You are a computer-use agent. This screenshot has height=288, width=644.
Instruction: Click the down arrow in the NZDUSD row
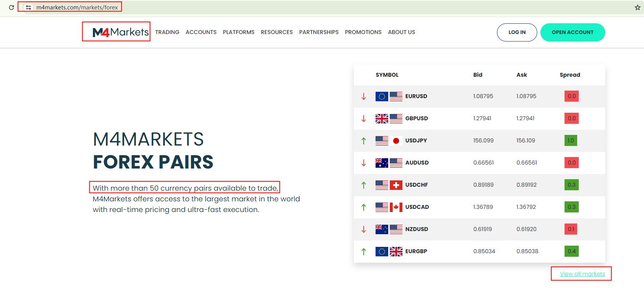364,229
